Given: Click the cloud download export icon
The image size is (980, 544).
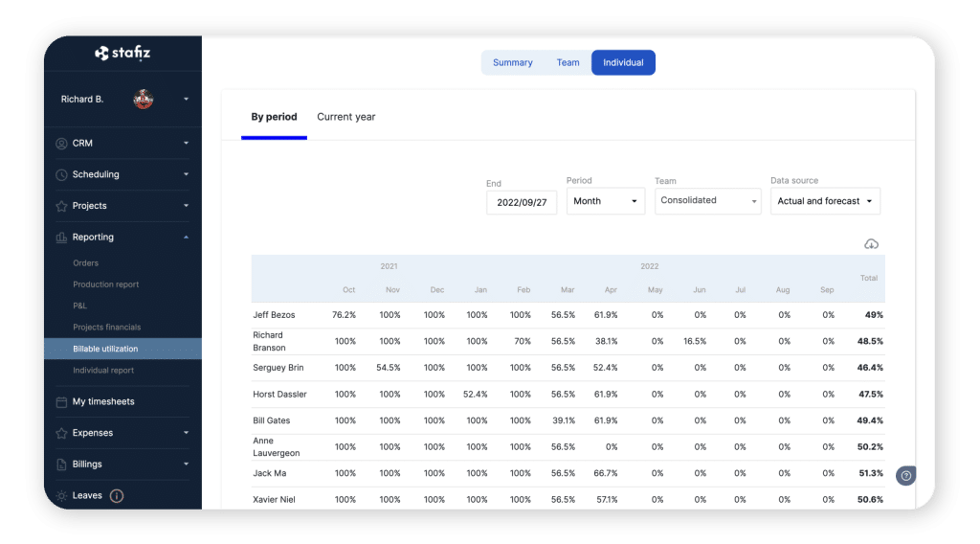Looking at the screenshot, I should point(871,244).
